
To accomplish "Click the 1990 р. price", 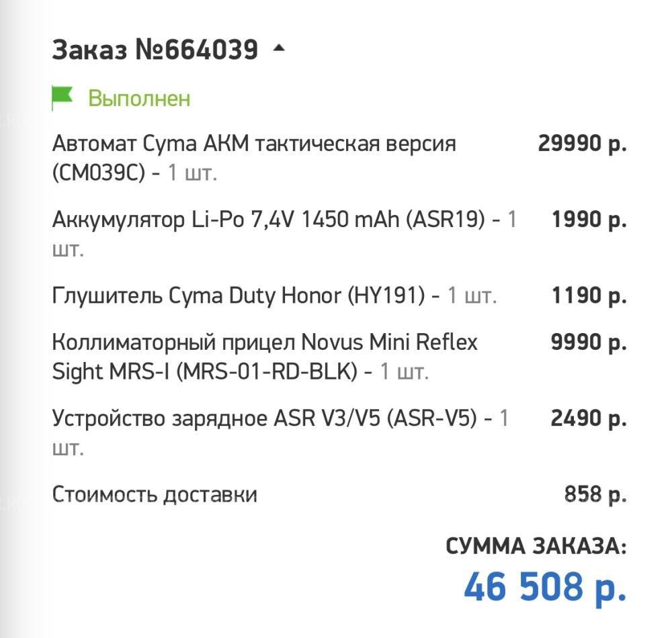I will (x=589, y=220).
